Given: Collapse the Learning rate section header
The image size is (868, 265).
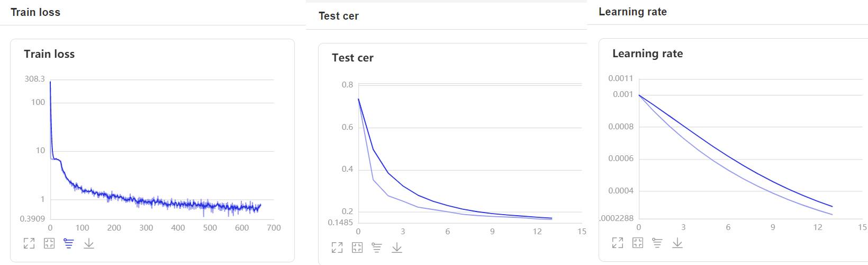Looking at the screenshot, I should click(x=632, y=12).
